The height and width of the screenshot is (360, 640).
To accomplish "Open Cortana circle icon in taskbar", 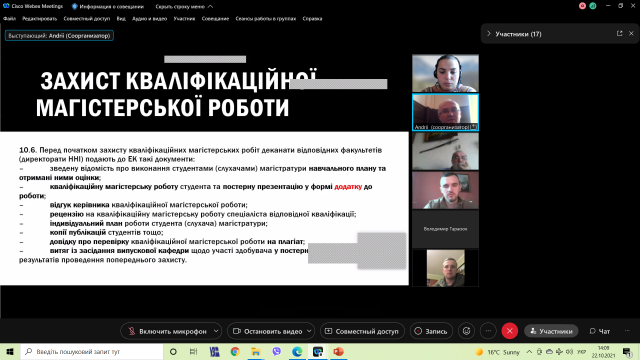I will [173, 351].
